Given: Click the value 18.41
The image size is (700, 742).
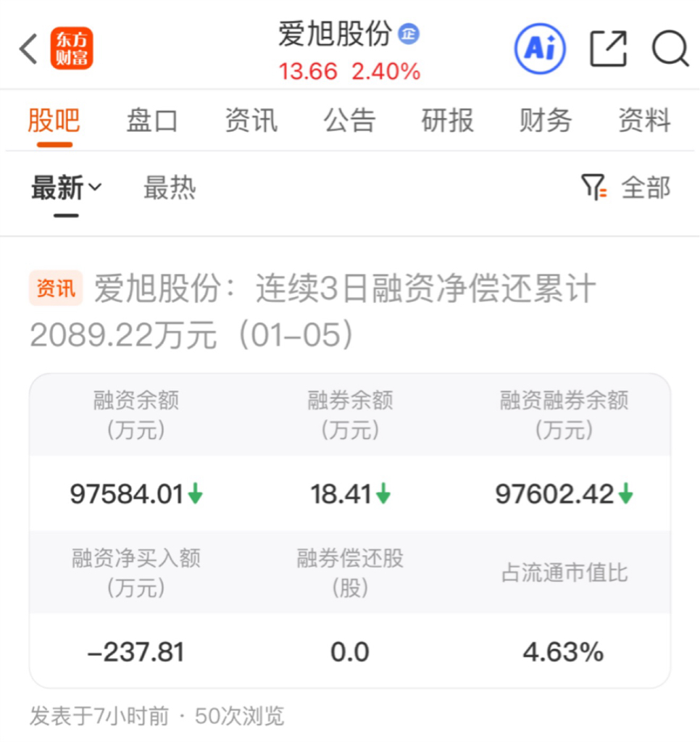Looking at the screenshot, I should [341, 494].
